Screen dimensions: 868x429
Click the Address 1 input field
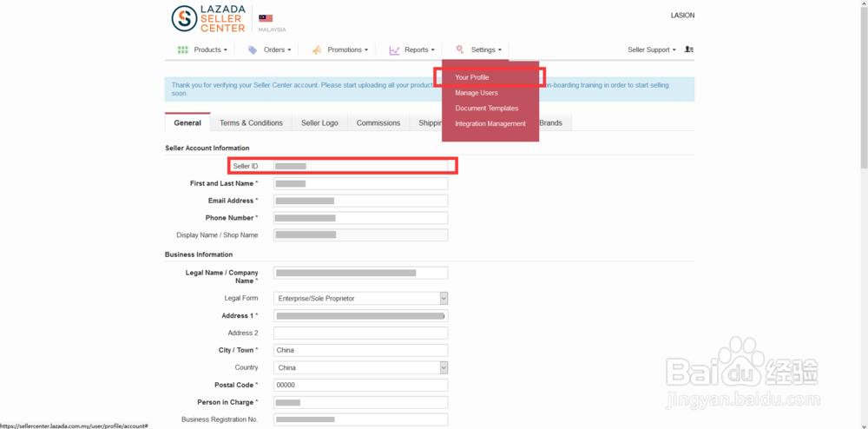360,315
